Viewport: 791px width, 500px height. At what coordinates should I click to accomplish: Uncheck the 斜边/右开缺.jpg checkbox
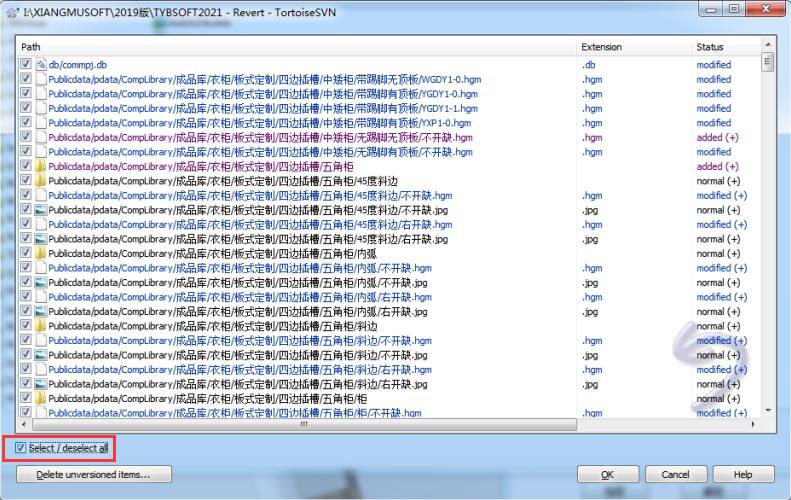click(x=26, y=384)
